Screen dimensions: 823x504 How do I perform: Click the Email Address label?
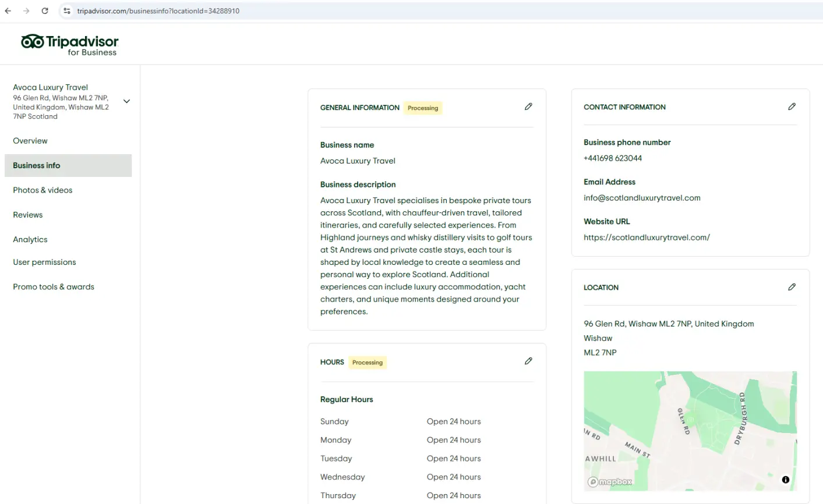609,182
